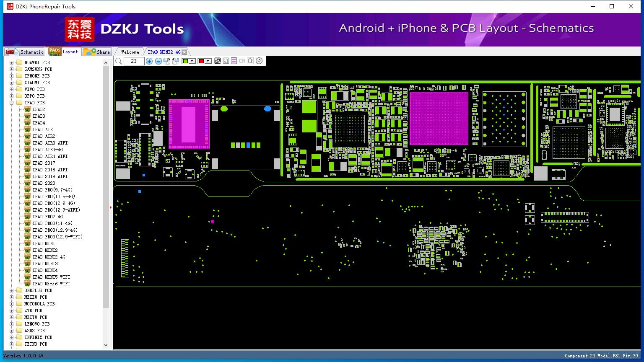Open the IPAD4 layout entry
The width and height of the screenshot is (644, 362).
tap(39, 123)
